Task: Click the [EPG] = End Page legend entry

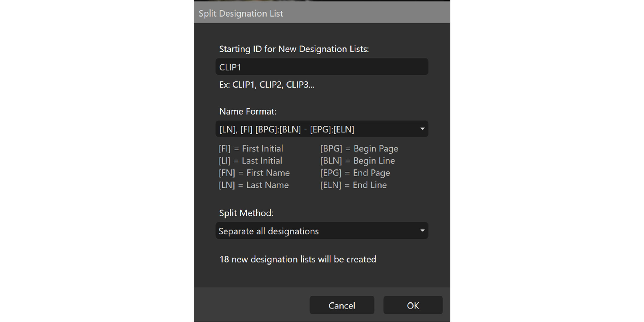Action: click(355, 173)
